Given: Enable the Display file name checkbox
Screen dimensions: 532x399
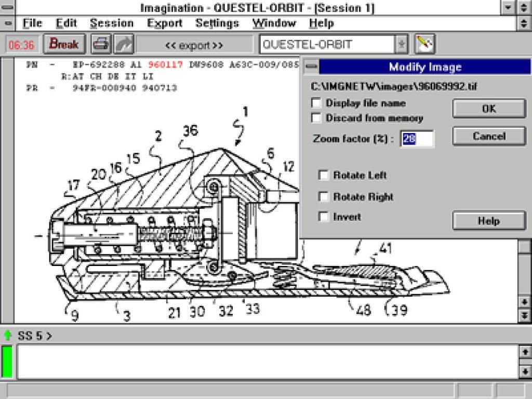Looking at the screenshot, I should [x=316, y=103].
